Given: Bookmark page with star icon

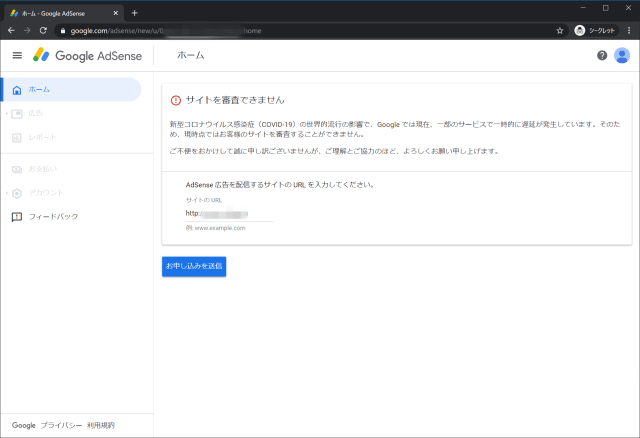Looking at the screenshot, I should [560, 31].
